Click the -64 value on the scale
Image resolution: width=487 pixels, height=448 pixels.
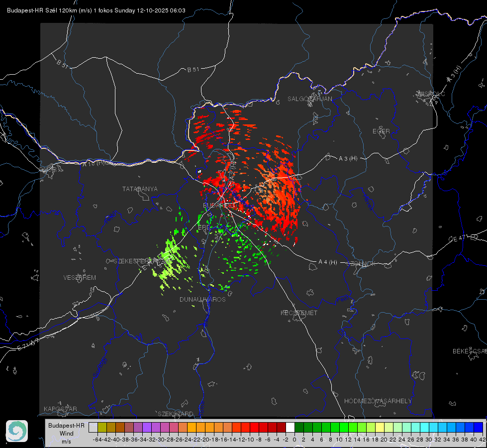(x=97, y=440)
